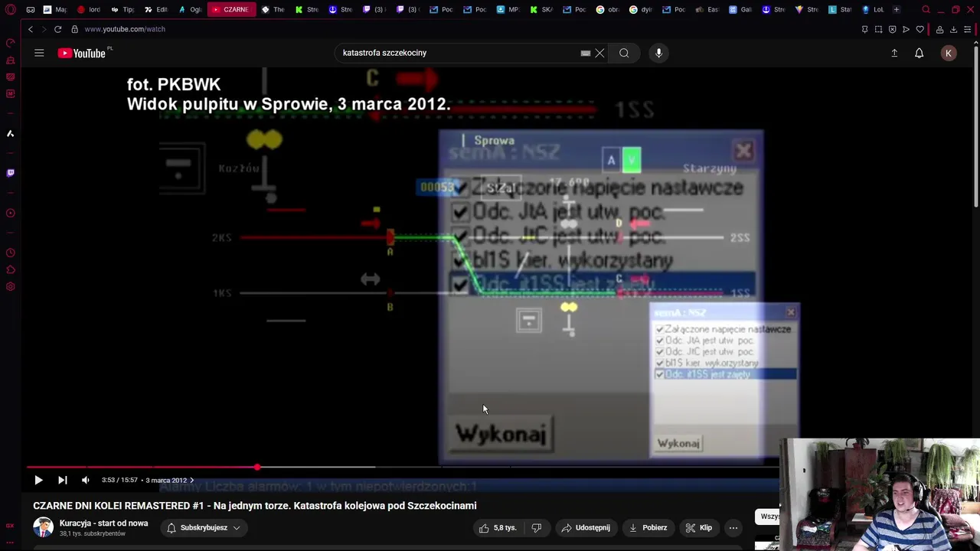Open browser downloads panel
The height and width of the screenshot is (551, 980).
click(953, 29)
